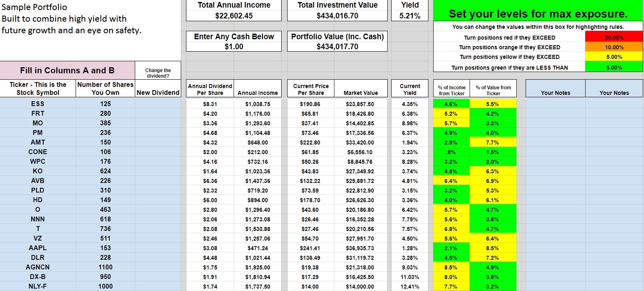Click the 'Number of Shares You Own' header

pyautogui.click(x=105, y=88)
